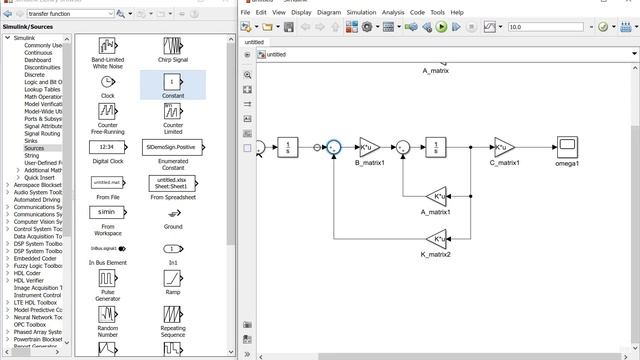Image resolution: width=640 pixels, height=360 pixels.
Task: Open the Tools menu
Action: 438,12
